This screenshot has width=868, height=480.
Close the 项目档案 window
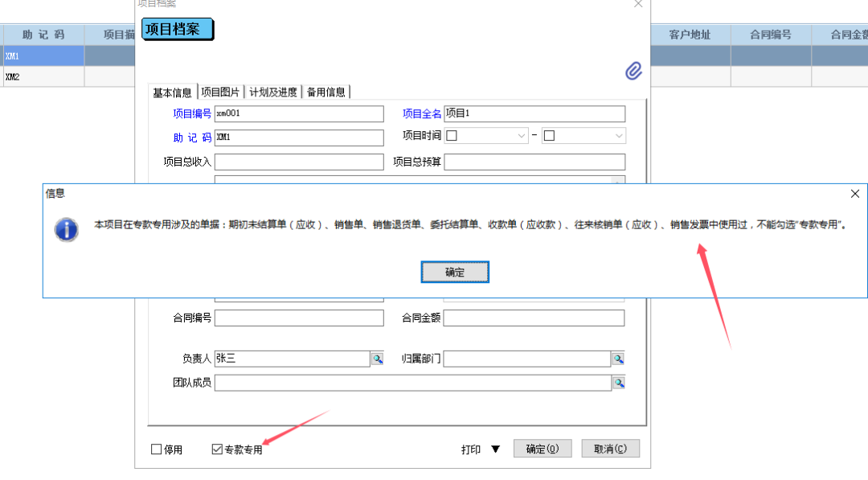pyautogui.click(x=637, y=4)
